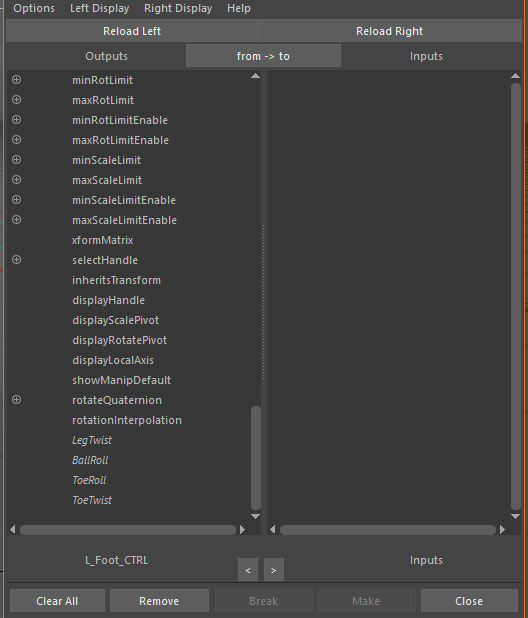
Task: Select the displayScalePivot attribute
Action: tap(115, 320)
